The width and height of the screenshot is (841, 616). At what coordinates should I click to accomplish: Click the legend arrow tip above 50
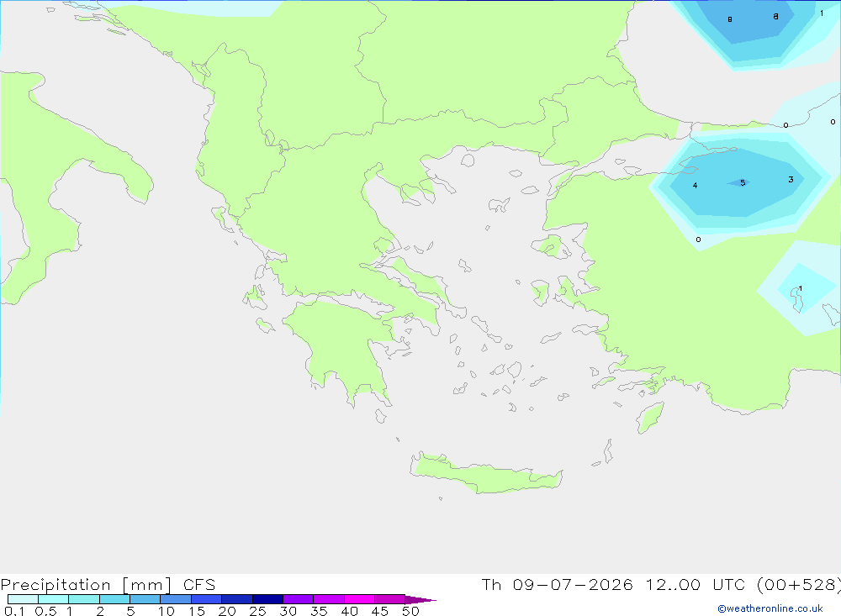(x=420, y=599)
